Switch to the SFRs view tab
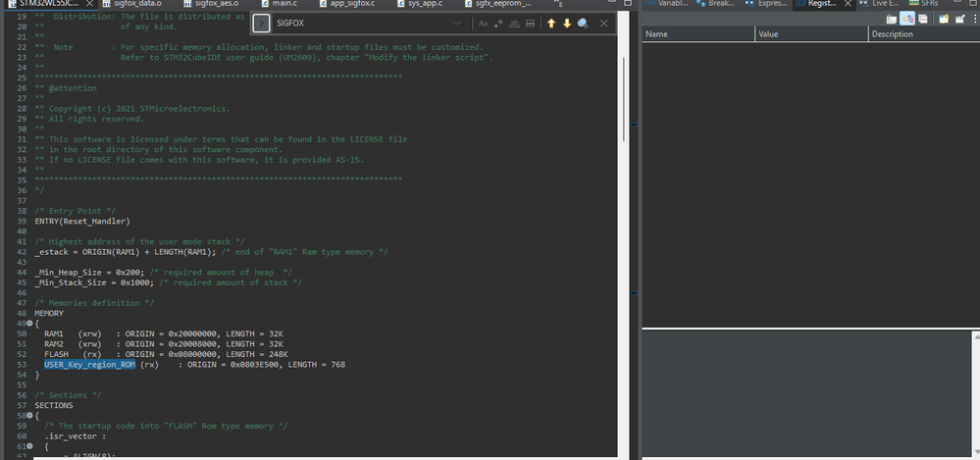The image size is (980, 460). pyautogui.click(x=924, y=4)
